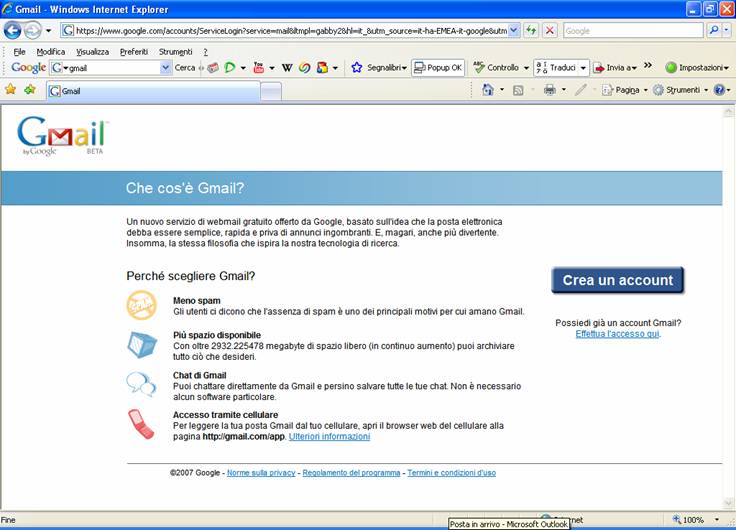This screenshot has height=530, width=736.
Task: Click the Home page icon
Action: (x=488, y=89)
